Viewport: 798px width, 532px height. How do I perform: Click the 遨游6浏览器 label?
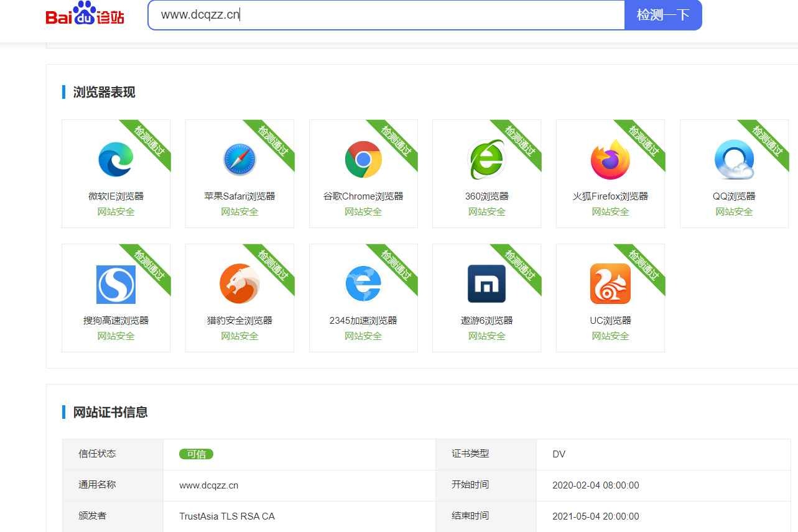[x=486, y=321]
